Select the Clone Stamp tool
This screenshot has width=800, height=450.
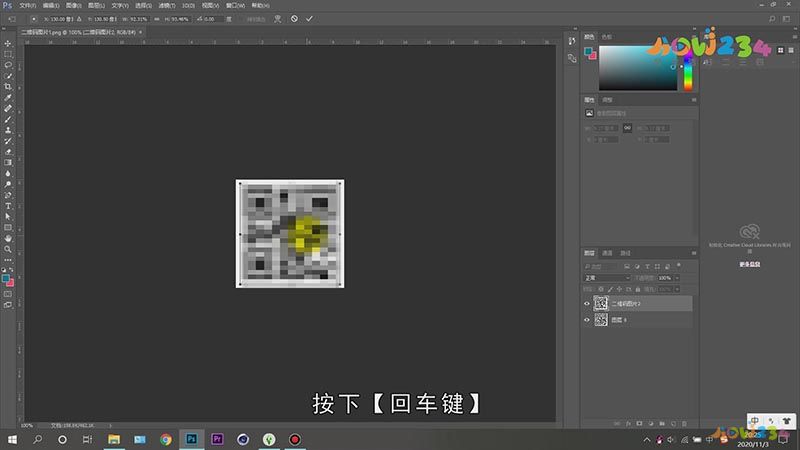coord(8,130)
